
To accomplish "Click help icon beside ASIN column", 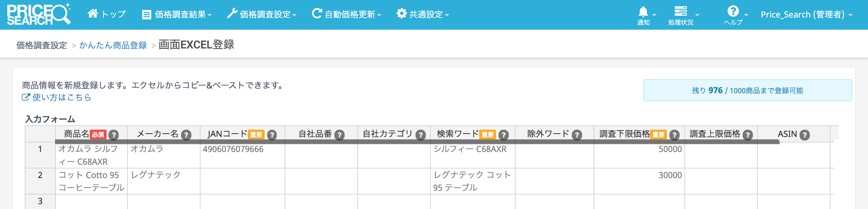I will [805, 135].
